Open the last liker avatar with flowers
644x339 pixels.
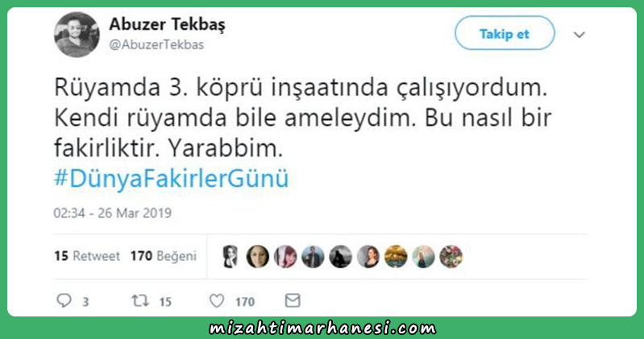(451, 257)
